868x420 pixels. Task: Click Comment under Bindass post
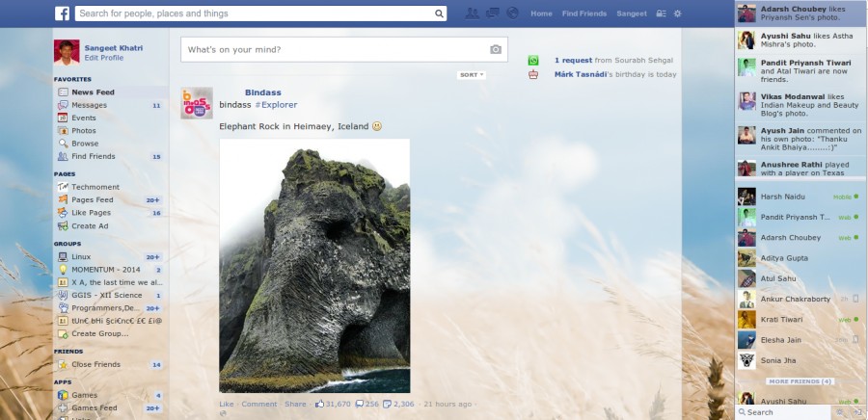point(259,404)
